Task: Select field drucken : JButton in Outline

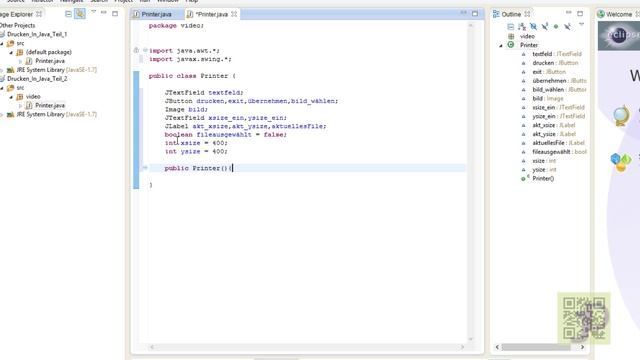Action: 555,63
